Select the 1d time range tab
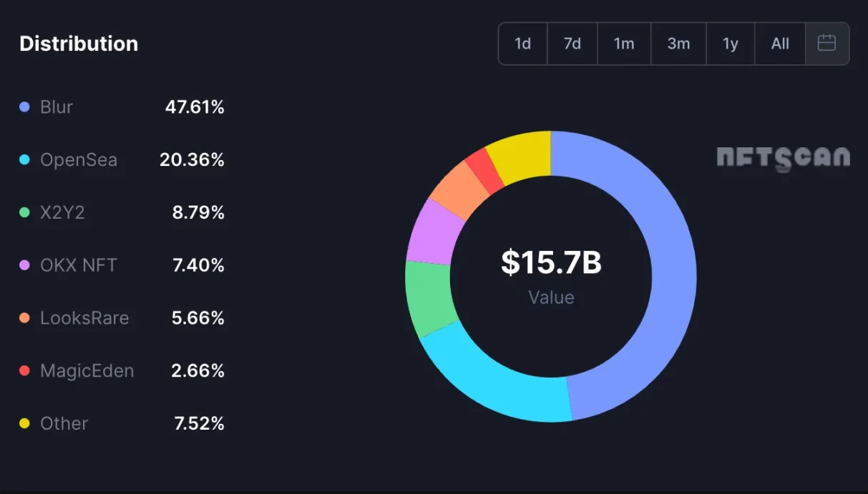This screenshot has height=494, width=868. 522,44
